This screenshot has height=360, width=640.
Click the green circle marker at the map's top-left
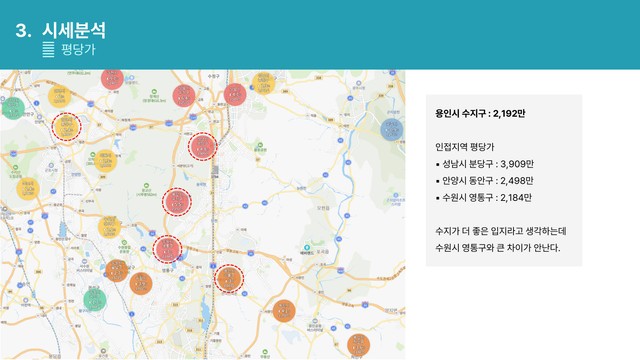point(13,109)
